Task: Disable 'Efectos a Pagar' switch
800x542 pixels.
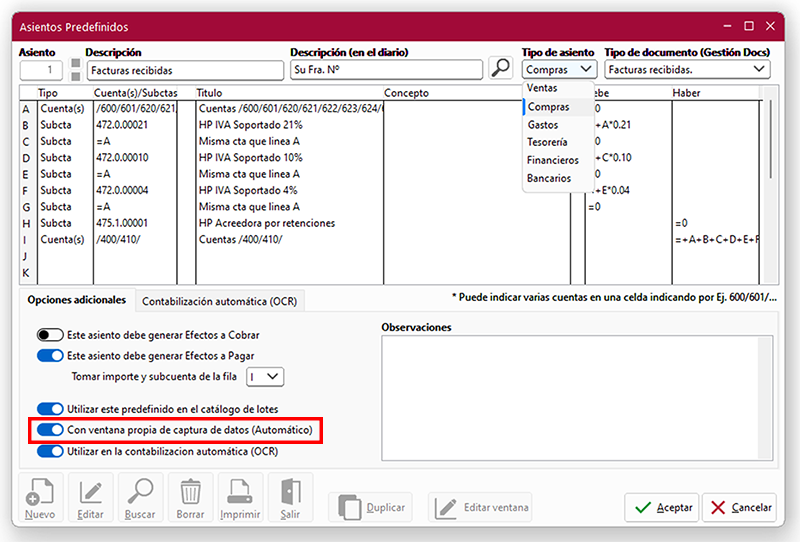Action: pyautogui.click(x=50, y=355)
